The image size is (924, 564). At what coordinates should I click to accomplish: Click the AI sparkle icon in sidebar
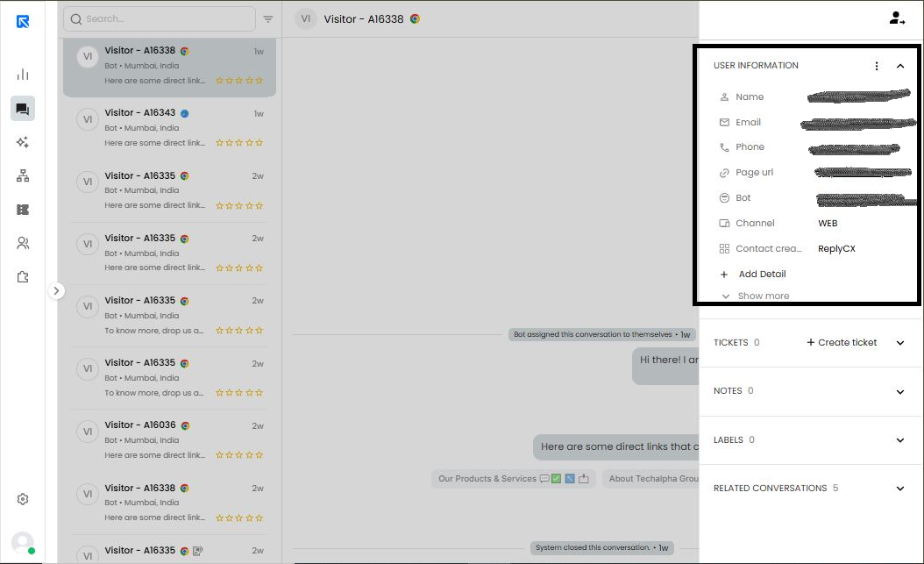[x=23, y=142]
